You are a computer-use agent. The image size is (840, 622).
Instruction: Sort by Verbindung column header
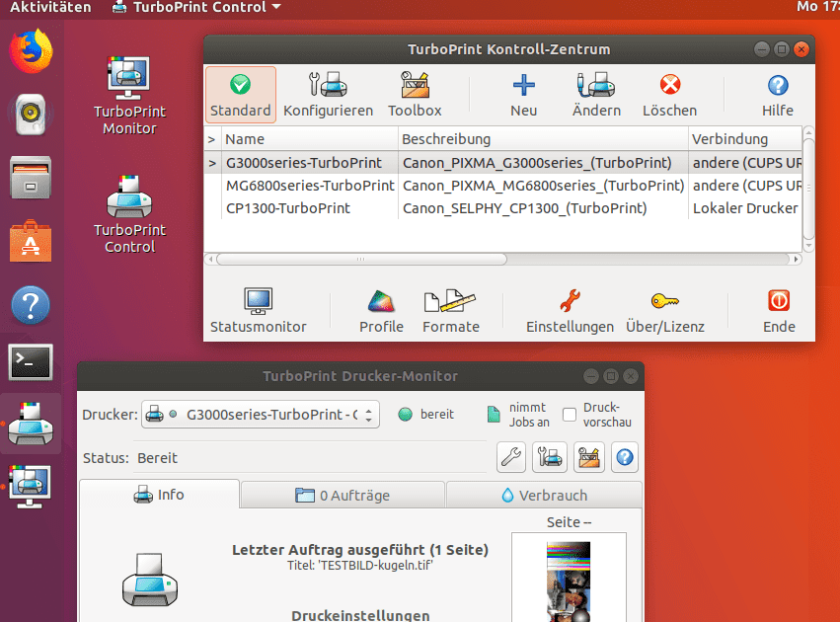744,139
